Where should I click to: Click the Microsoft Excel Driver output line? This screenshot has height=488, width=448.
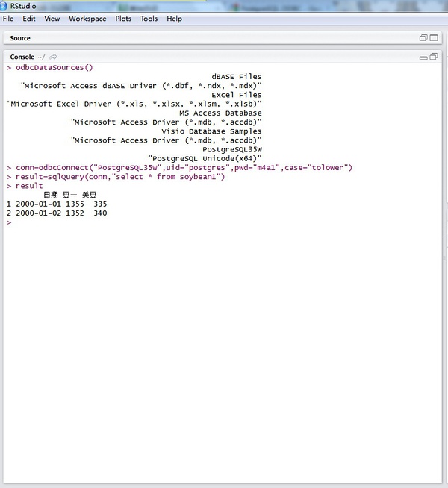(x=134, y=104)
